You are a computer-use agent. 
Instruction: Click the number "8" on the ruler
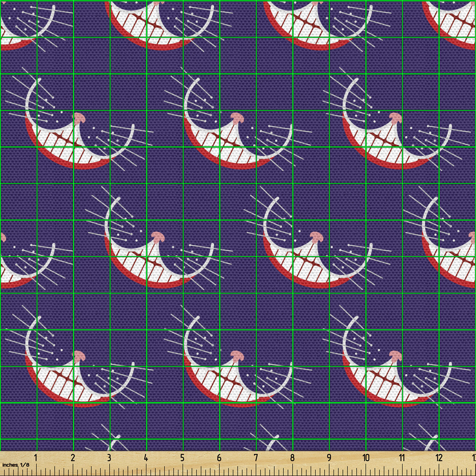[292, 458]
